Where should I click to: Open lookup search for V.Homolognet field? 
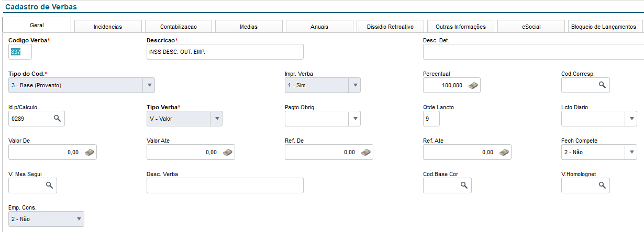tap(602, 185)
